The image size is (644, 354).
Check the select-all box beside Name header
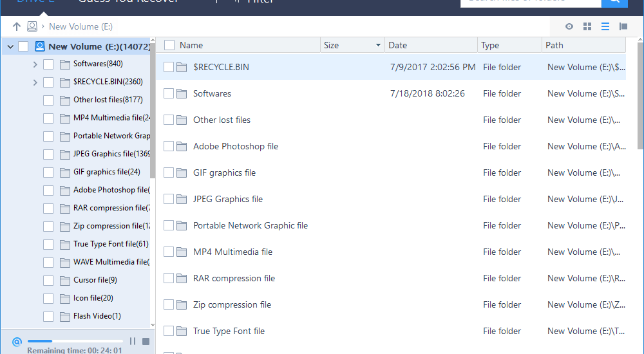169,45
